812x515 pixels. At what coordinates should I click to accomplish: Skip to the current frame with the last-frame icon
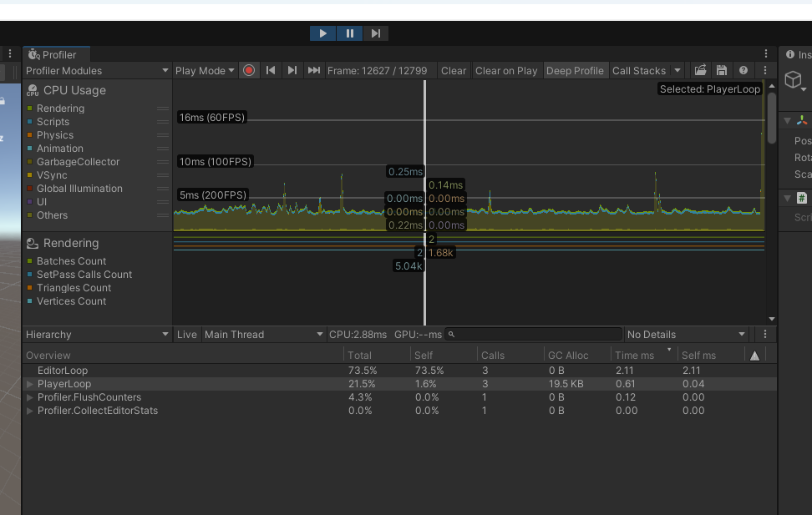pos(313,70)
